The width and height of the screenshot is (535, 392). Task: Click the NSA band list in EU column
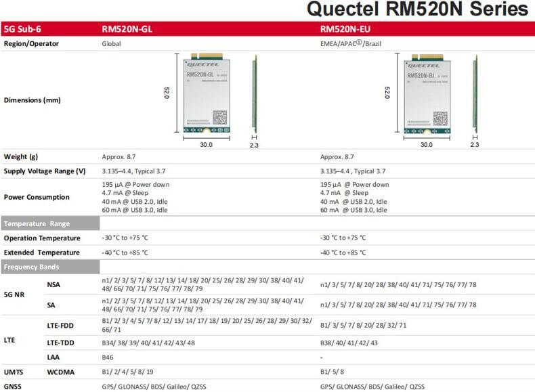point(398,284)
